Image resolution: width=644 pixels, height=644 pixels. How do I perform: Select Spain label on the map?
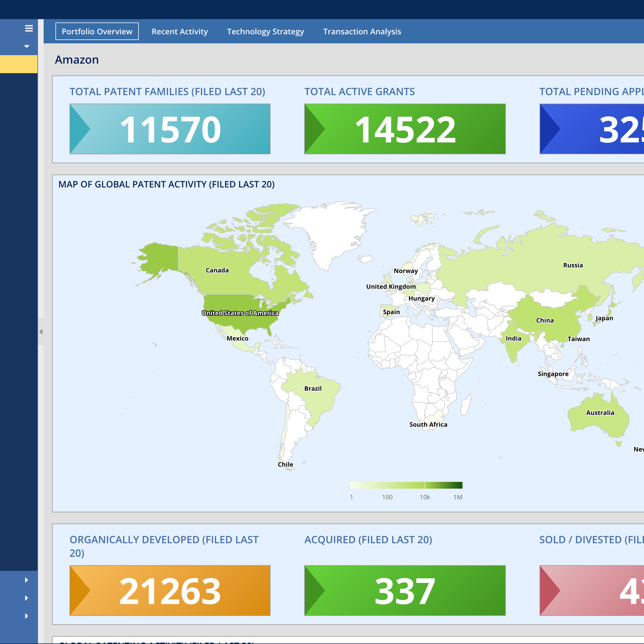click(391, 312)
